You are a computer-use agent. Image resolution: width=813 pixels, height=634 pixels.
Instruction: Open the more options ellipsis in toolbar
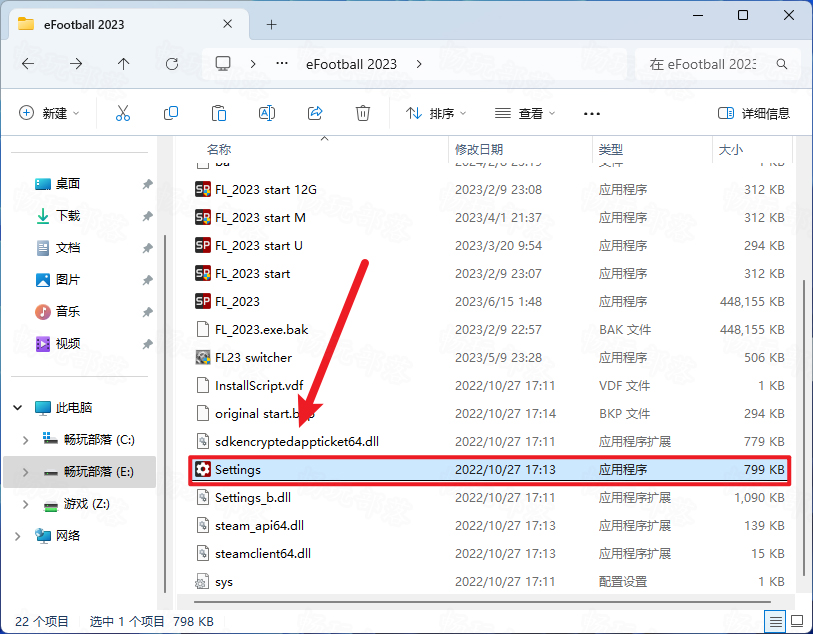(592, 114)
